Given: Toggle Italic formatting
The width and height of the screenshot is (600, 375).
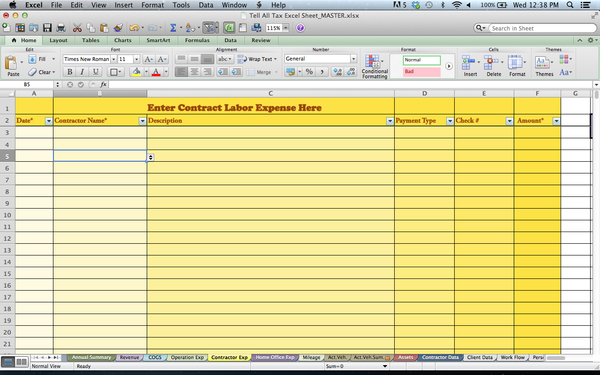Looking at the screenshot, I should point(82,72).
